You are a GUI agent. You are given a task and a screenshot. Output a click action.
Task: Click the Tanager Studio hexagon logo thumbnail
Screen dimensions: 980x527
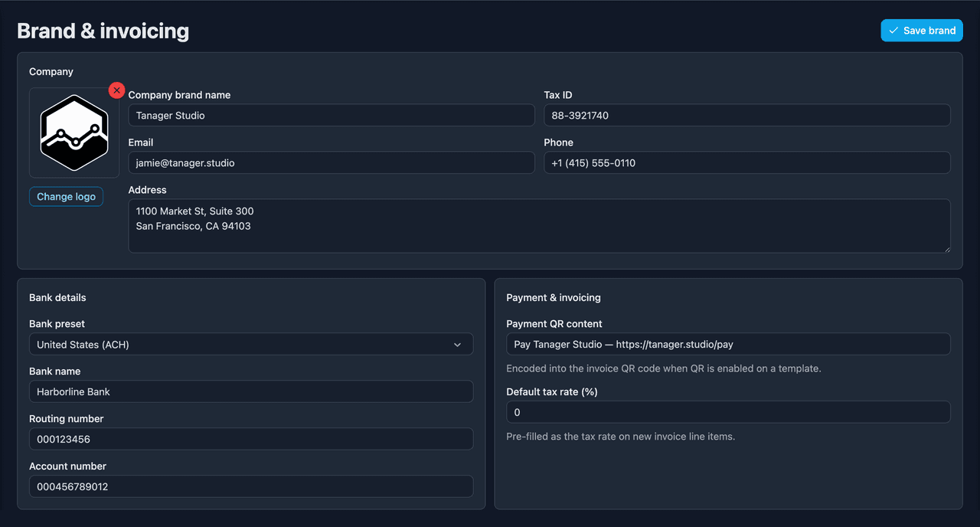74,133
